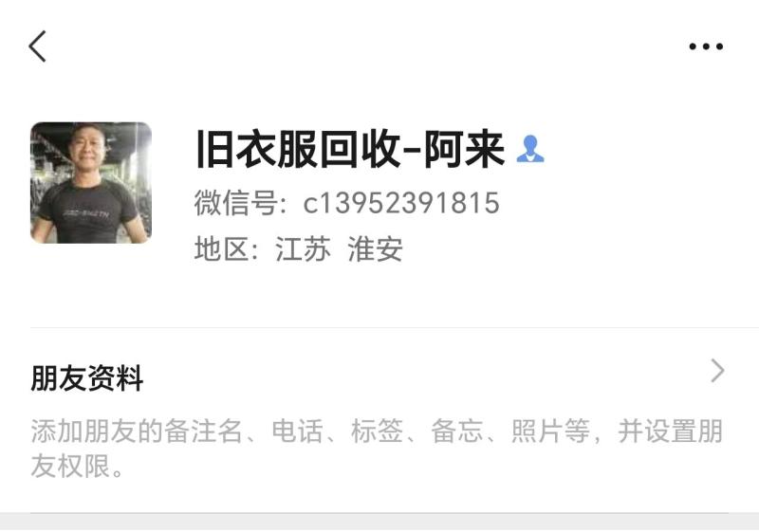Viewport: 759px width, 532px height.
Task: Tap the description starting with 添加朋友的备注名
Action: pyautogui.click(x=377, y=449)
